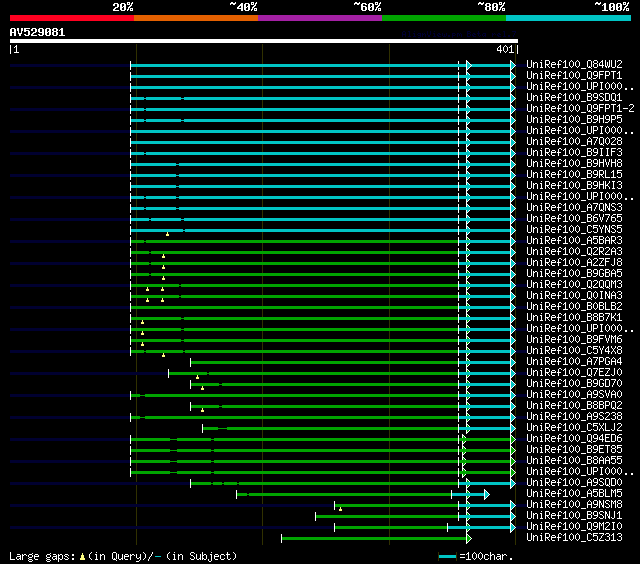Click the purple ~60% legend segment
Screen dimensions: 640x564
[x=320, y=18]
